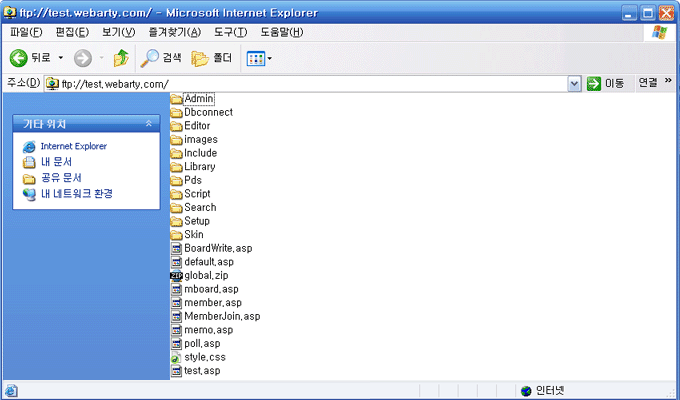Expand the address bar dropdown arrow
This screenshot has width=680, height=400.
(574, 84)
